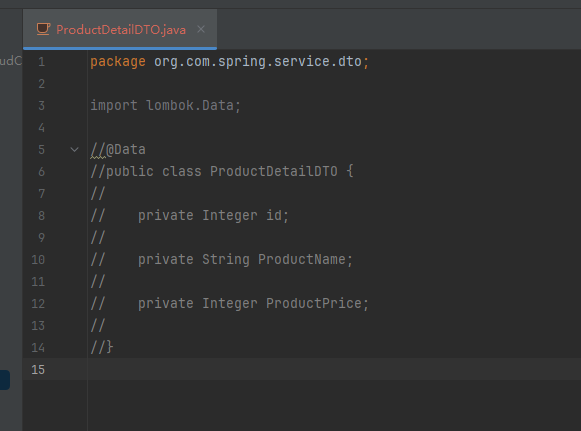581x431 pixels.
Task: Click the commented String ProductName field
Action: pos(245,260)
